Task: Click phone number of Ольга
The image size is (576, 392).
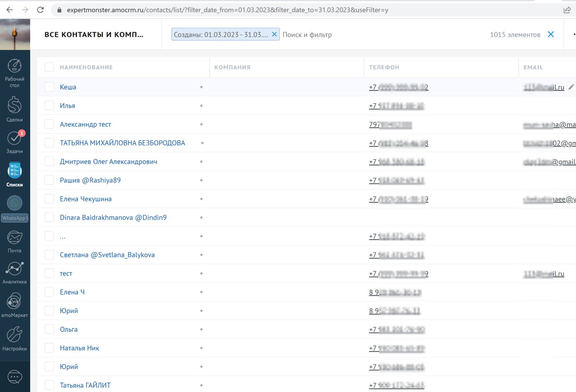Action: [x=397, y=330]
